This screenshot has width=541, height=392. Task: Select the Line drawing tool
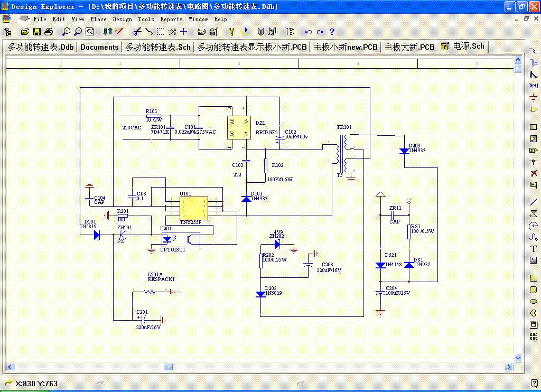[x=534, y=202]
